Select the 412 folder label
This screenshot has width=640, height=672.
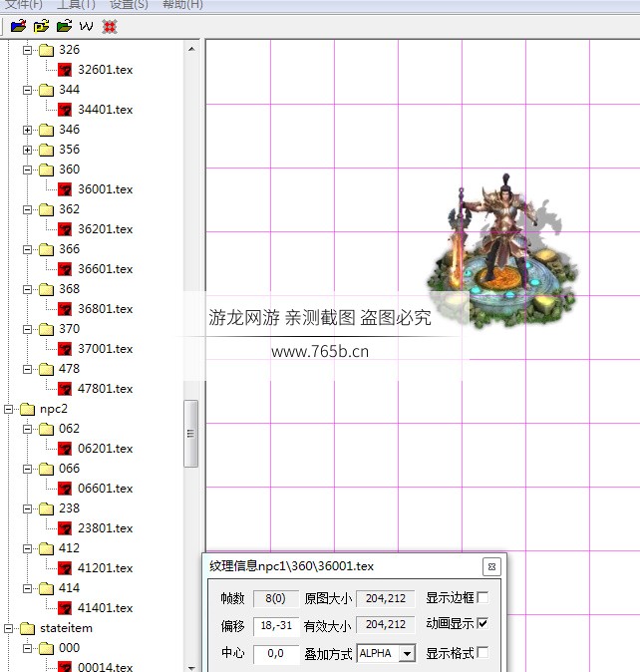point(70,548)
